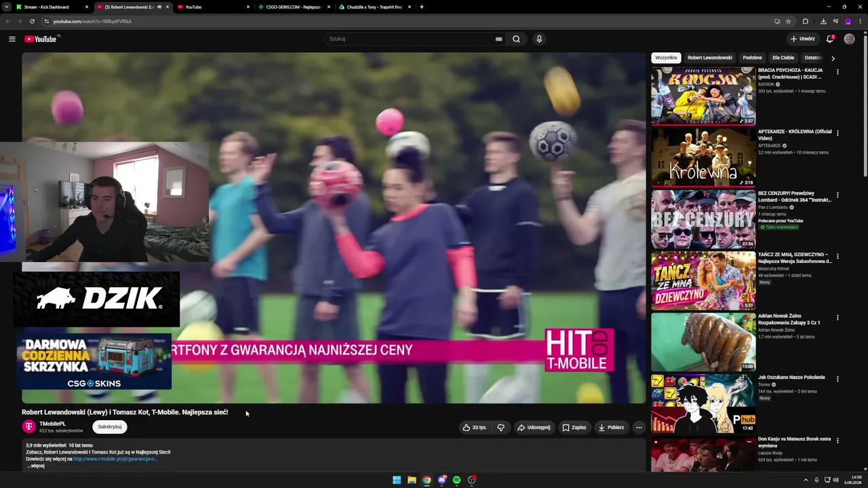Viewport: 868px width, 488px height.
Task: Open Chrome profile avatar in toolbar
Action: click(848, 21)
